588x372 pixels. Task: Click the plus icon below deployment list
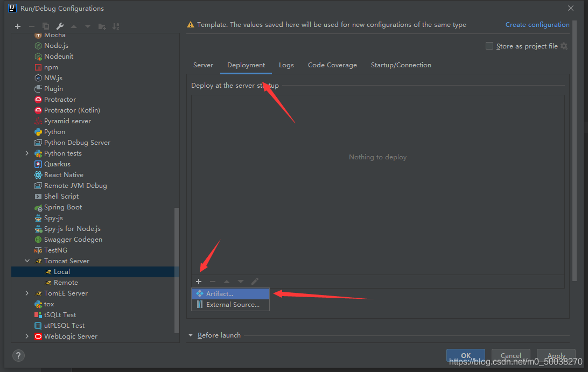(x=199, y=282)
